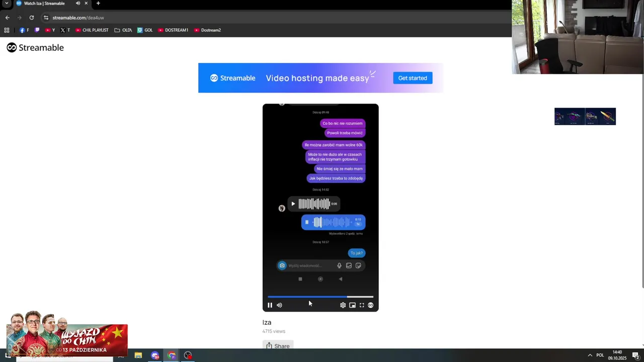The height and width of the screenshot is (362, 644).
Task: Open the Dostream2 bookmark
Action: (207, 30)
